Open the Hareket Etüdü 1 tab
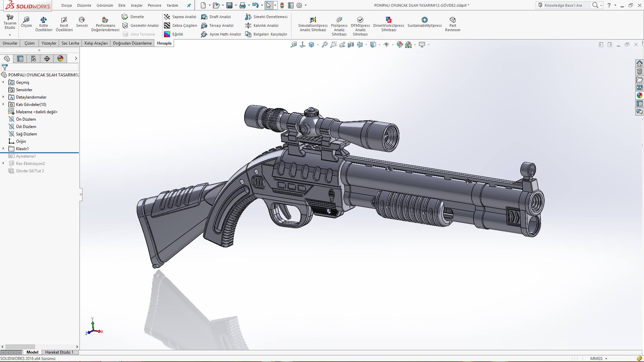644x362 pixels. 59,352
